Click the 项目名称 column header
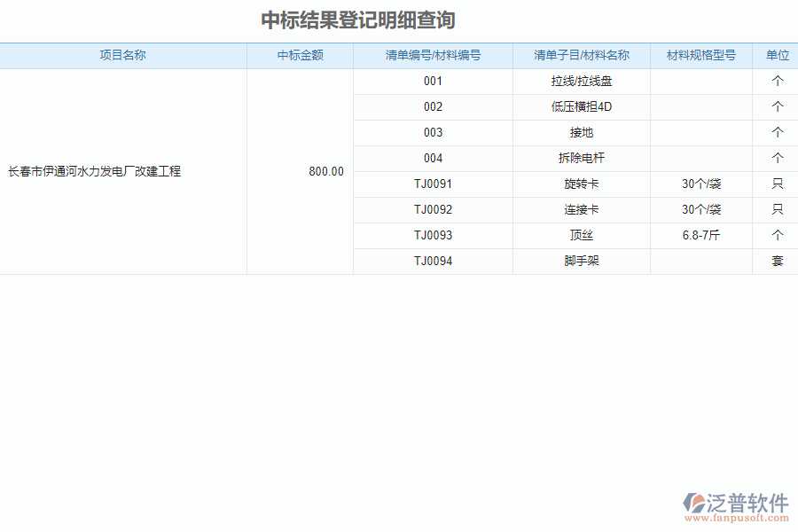Viewport: 798px width, 532px height. [x=122, y=54]
